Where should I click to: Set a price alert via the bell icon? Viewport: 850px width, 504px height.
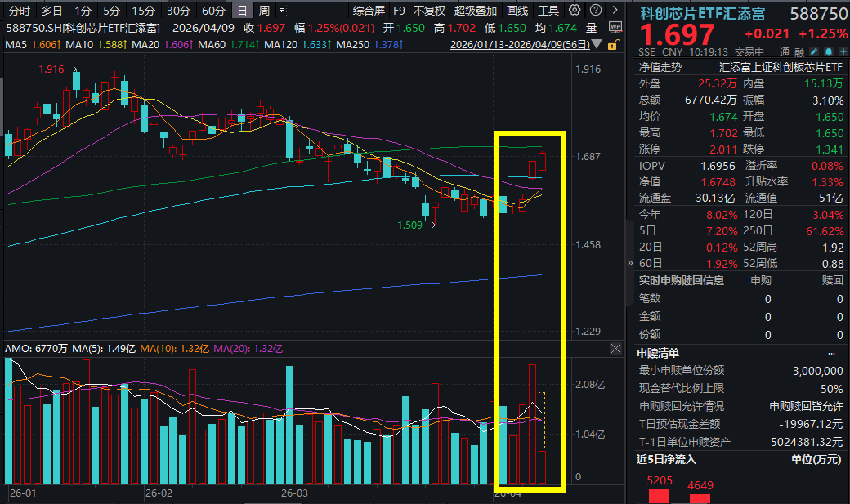pyautogui.click(x=828, y=51)
